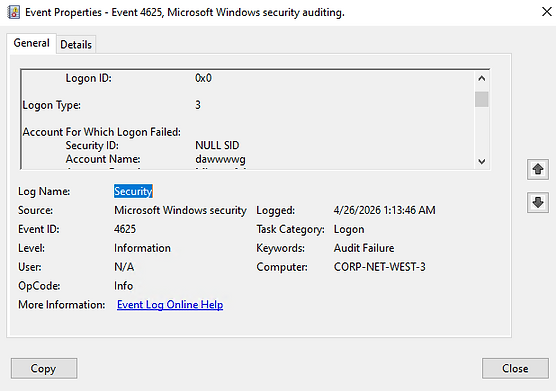Click the Account Name value dawwwwg

(220, 159)
